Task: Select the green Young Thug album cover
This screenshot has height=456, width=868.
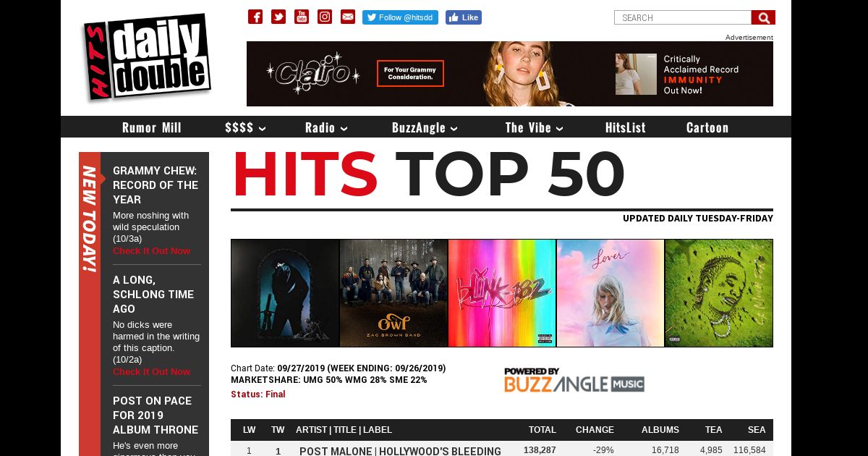Action: point(719,293)
